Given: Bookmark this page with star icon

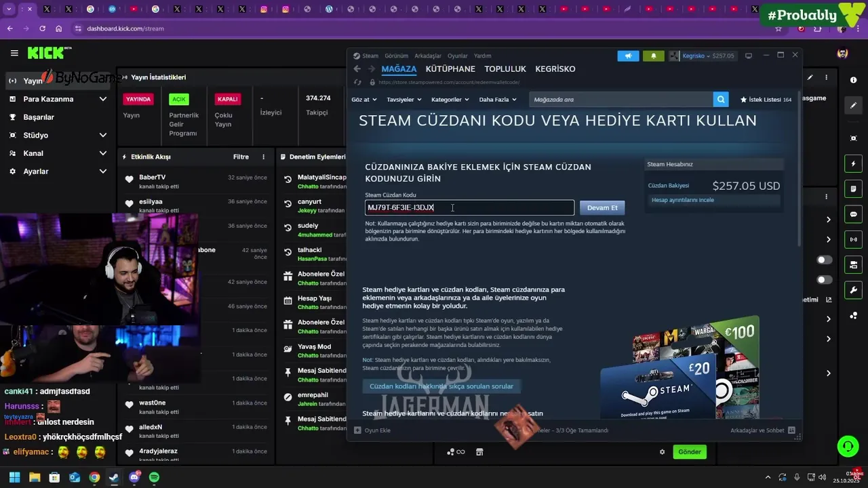Looking at the screenshot, I should tap(778, 28).
